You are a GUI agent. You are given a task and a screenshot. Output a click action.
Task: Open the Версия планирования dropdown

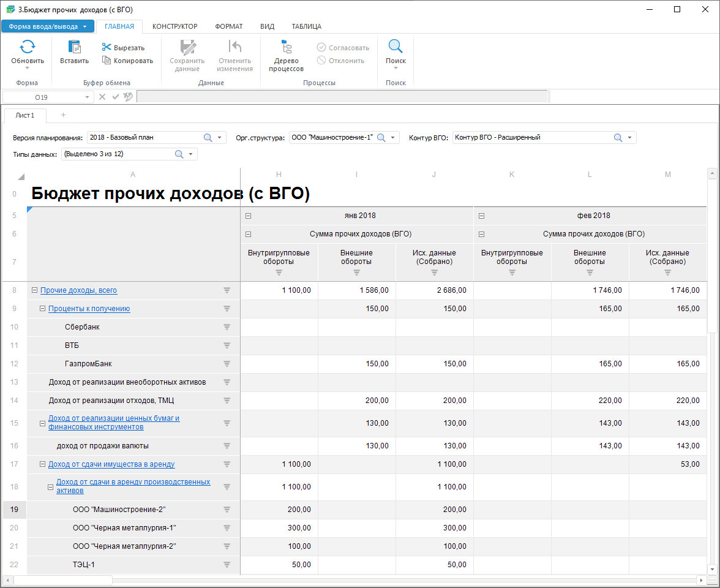click(x=220, y=138)
